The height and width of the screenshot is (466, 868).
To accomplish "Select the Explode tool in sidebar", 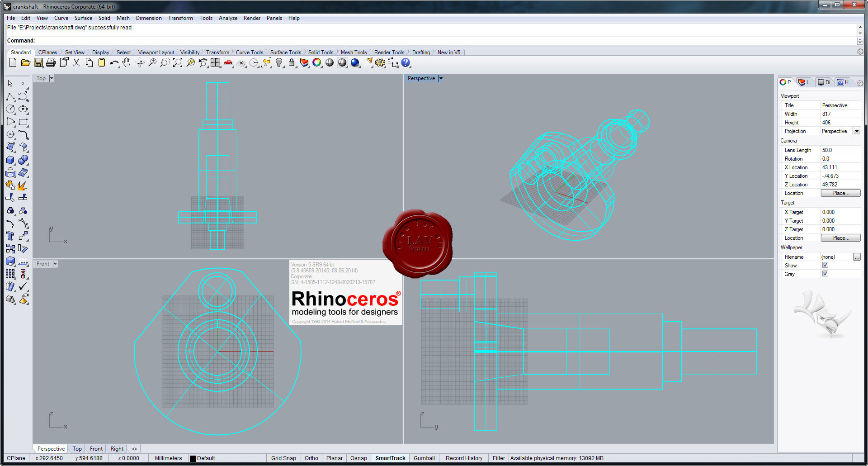I will (x=23, y=185).
